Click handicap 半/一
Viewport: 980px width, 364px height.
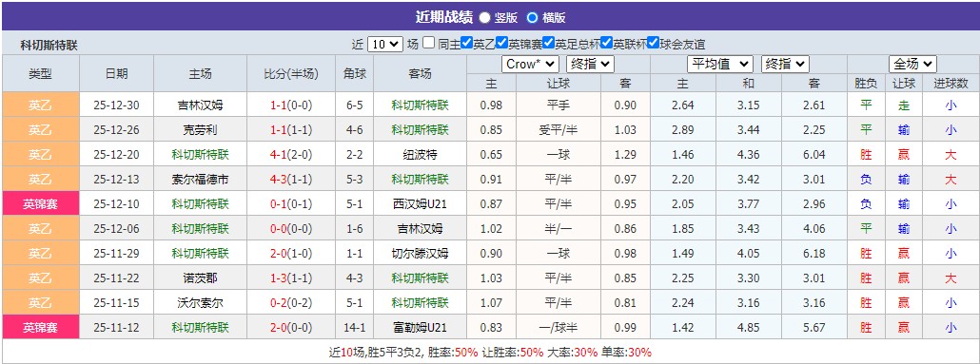559,229
